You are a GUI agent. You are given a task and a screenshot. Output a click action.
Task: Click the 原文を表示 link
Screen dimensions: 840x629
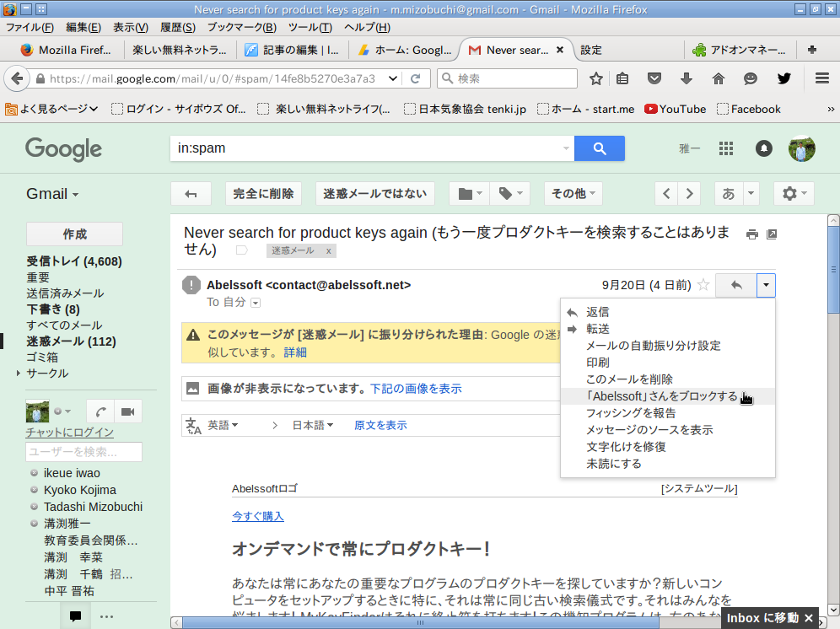[x=380, y=426]
